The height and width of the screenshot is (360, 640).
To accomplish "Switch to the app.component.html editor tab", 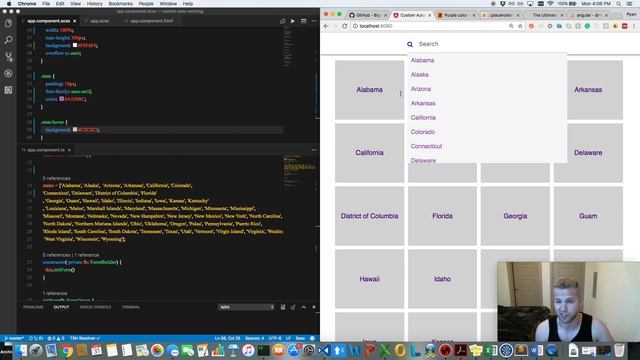I will [151, 21].
